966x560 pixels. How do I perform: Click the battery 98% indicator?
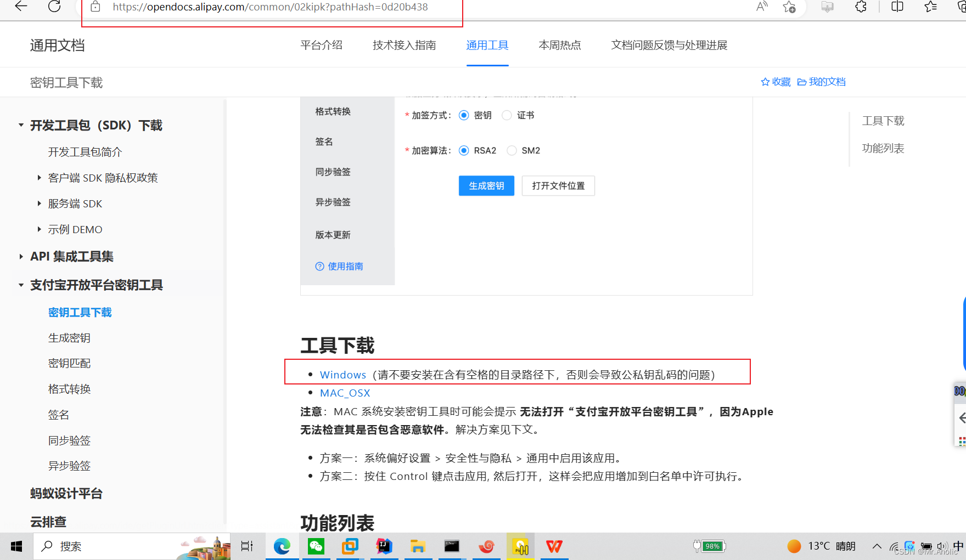(710, 546)
